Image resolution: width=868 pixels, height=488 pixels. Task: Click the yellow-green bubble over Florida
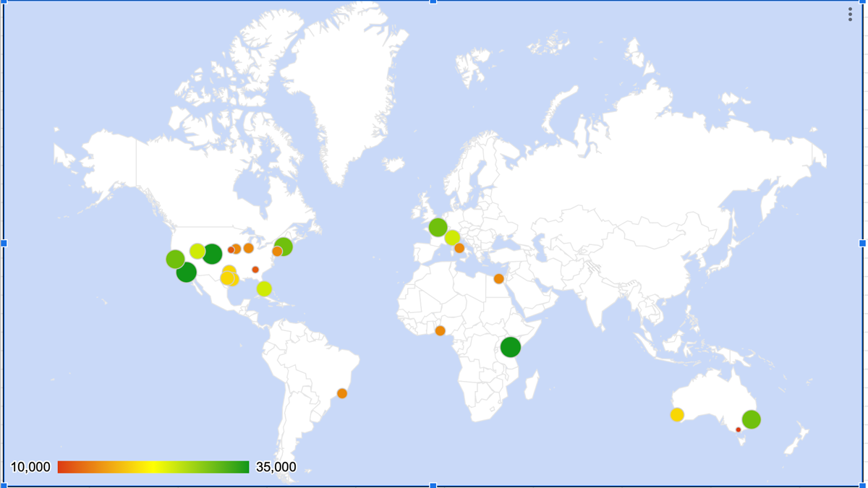[265, 289]
